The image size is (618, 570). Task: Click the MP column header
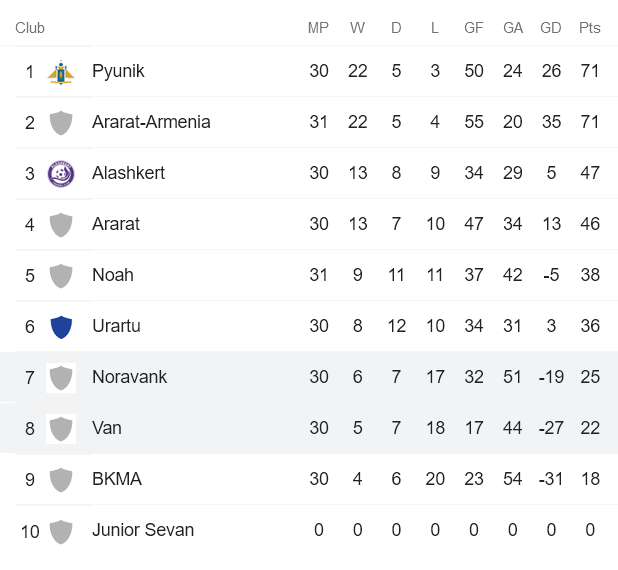tap(318, 28)
